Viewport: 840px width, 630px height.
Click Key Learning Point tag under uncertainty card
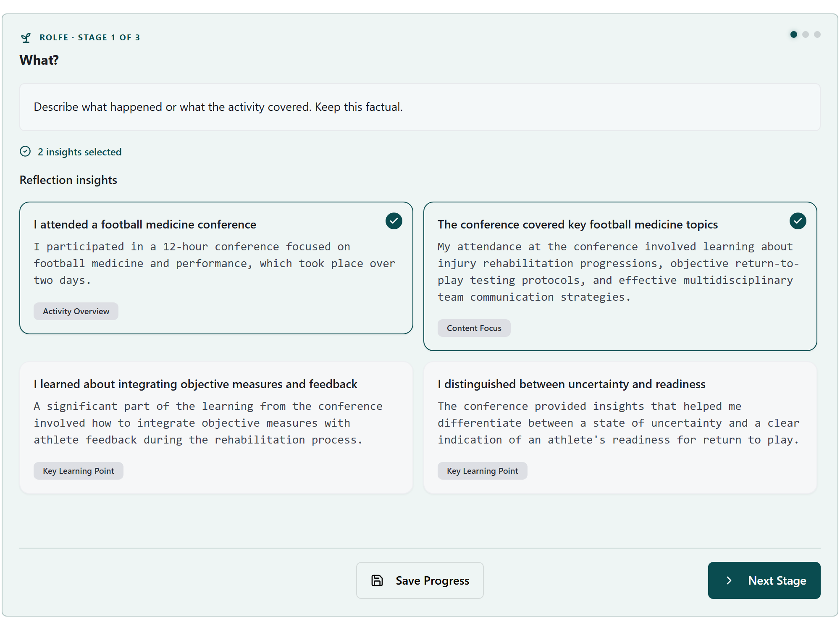483,471
